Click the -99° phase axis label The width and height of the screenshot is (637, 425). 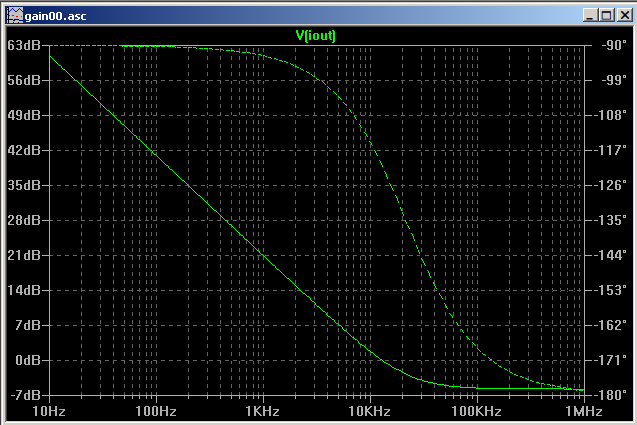point(614,80)
